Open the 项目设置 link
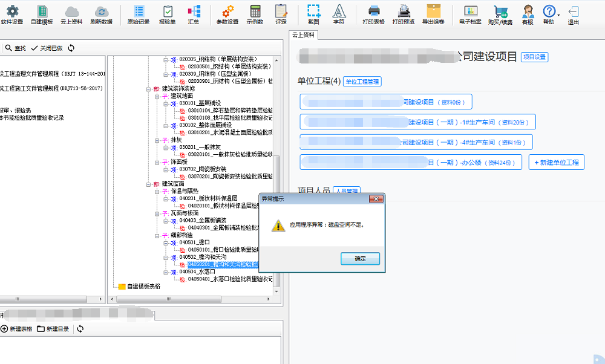 [x=534, y=57]
